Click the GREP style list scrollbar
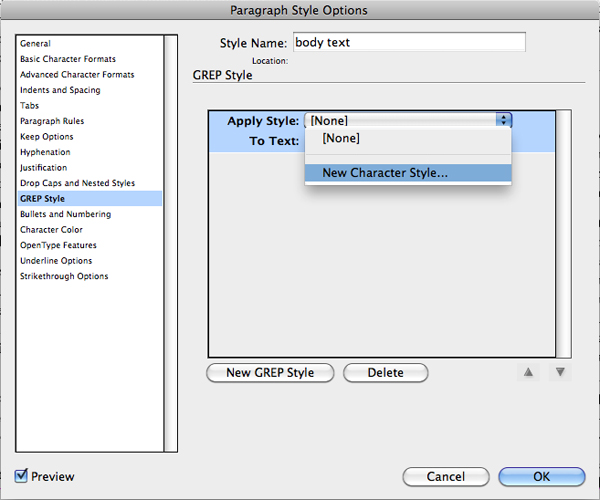Screen dimensions: 600x500 coord(563,234)
